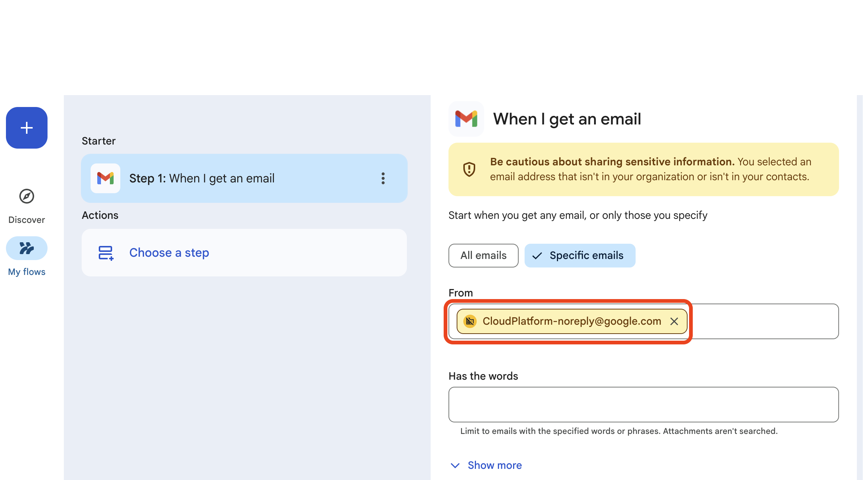Select the My flows sidebar icon
Screen dimensions: 868x480
point(26,248)
